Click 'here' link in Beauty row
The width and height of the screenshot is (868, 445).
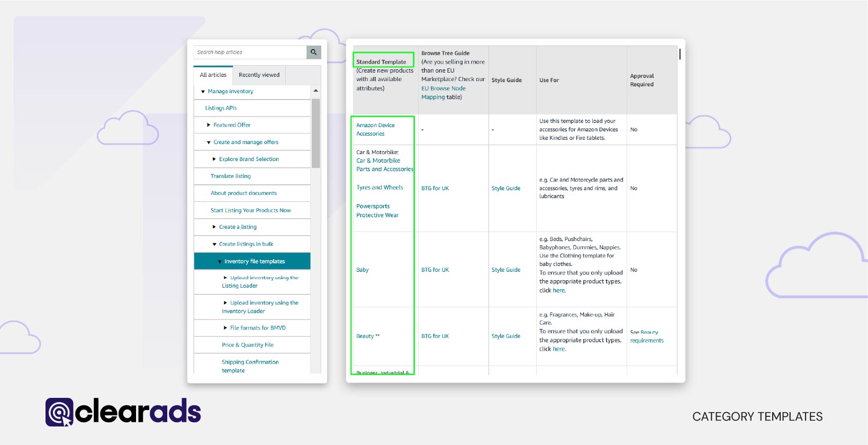pos(559,349)
